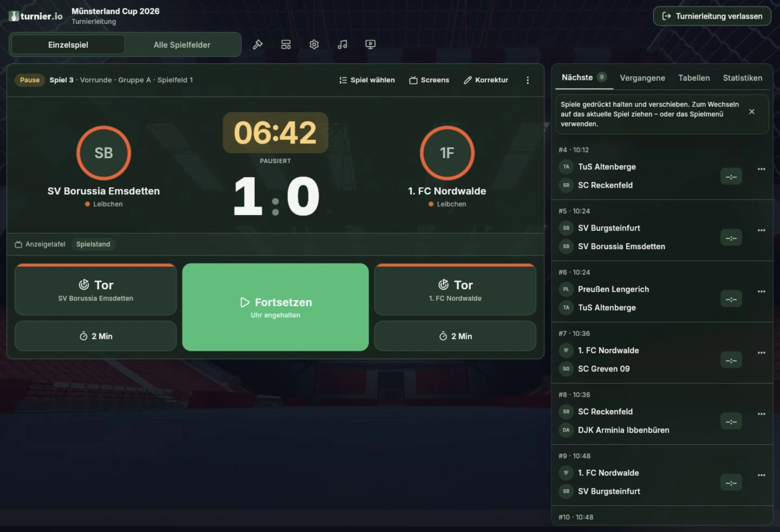Viewport: 780px width, 532px height.
Task: Add a Tor for 1. FC Nordwalde
Action: tap(455, 289)
